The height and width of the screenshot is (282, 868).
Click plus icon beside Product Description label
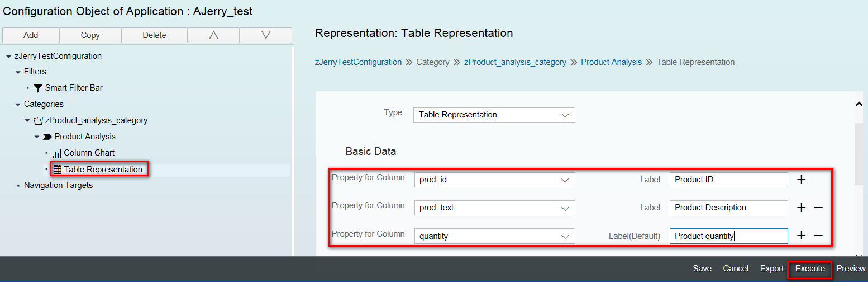[x=801, y=208]
